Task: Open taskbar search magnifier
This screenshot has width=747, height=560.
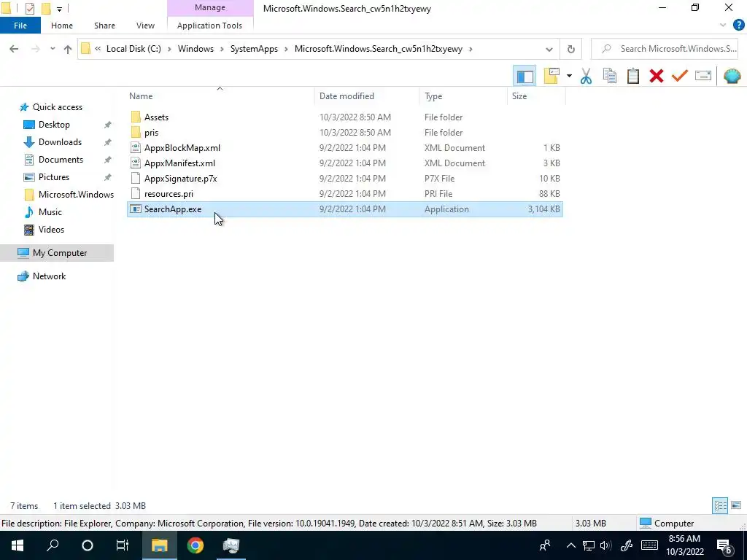Action: [53, 545]
